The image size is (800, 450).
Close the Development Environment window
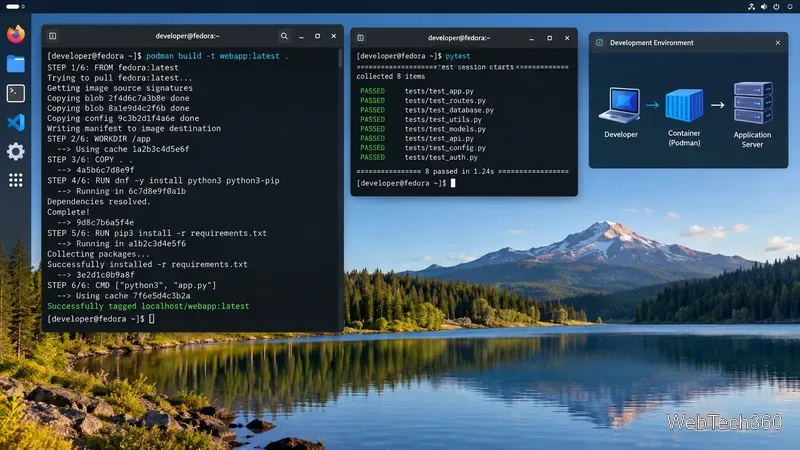point(778,43)
